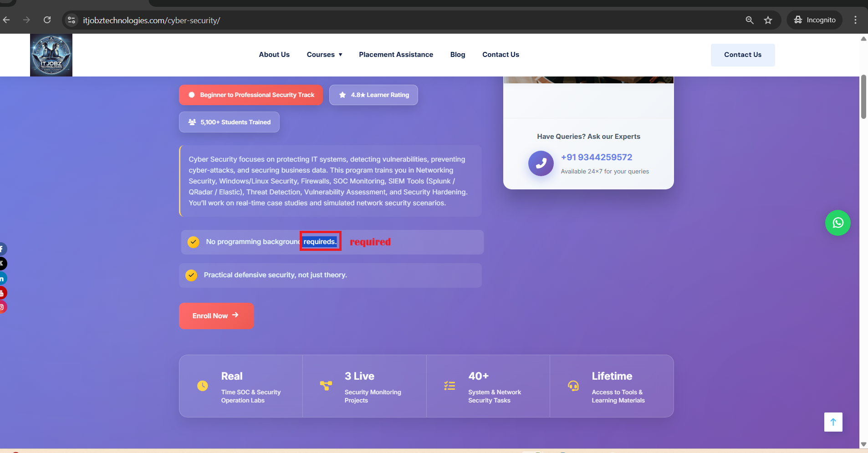Viewport: 868px width, 453px height.
Task: Open the WhatsApp chat floating icon
Action: 837,223
